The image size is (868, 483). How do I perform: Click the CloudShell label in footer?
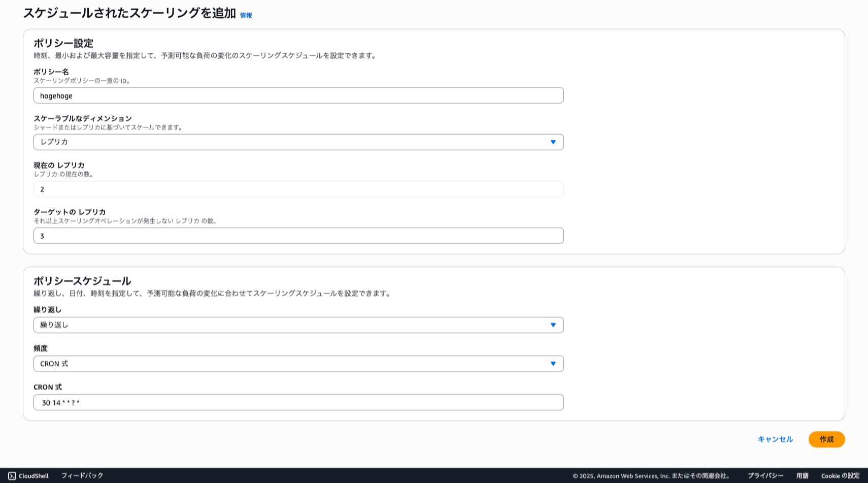point(34,476)
